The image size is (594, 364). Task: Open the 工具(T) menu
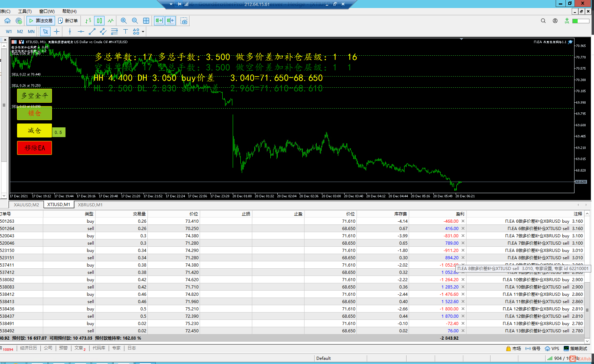(x=25, y=11)
